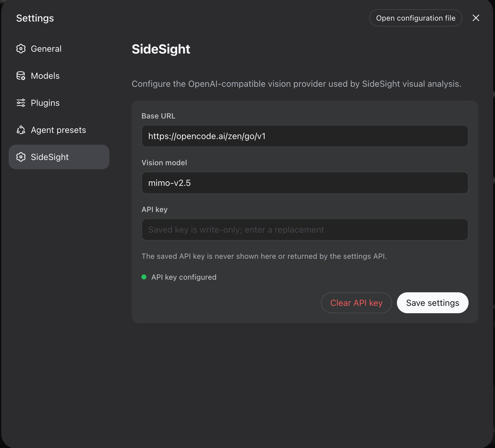Click the General gear icon

(21, 49)
